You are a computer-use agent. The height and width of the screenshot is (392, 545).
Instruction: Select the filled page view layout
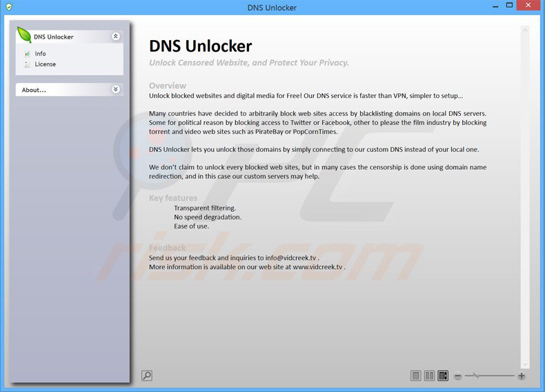point(443,375)
